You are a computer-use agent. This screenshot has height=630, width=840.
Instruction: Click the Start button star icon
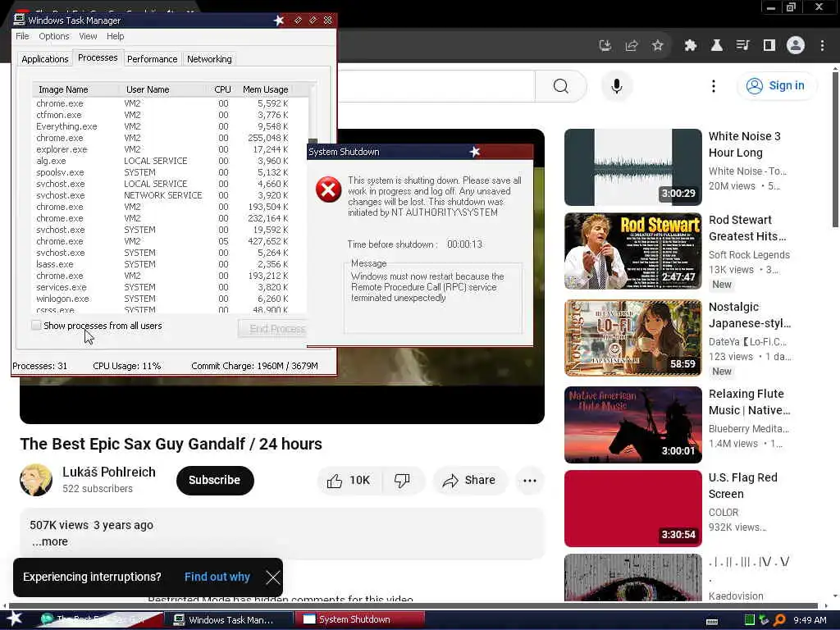tap(14, 619)
